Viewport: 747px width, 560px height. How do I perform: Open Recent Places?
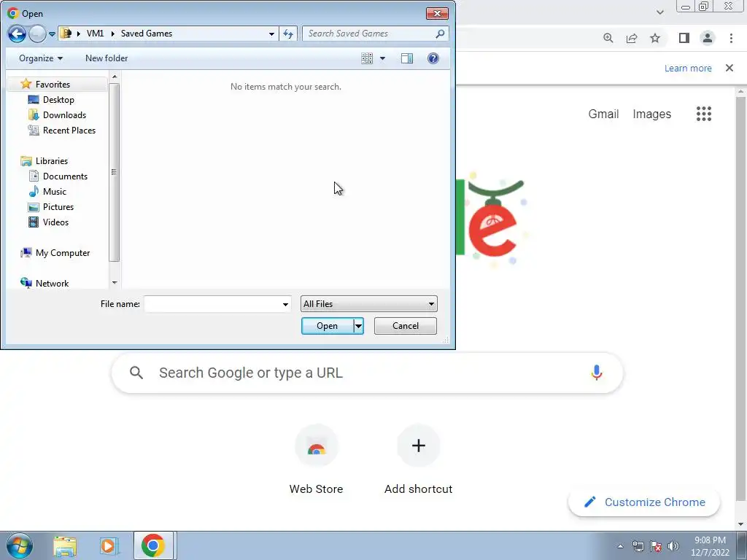[69, 130]
